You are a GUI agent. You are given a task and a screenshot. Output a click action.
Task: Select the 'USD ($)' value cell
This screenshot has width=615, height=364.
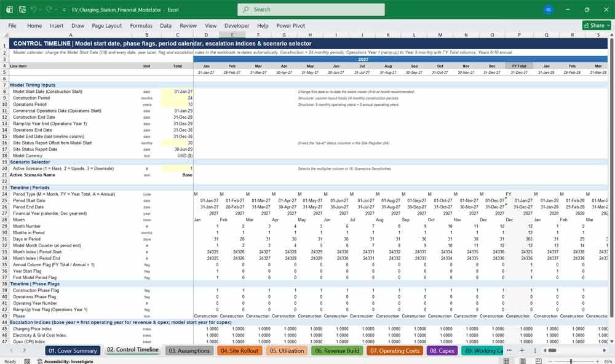(177, 156)
